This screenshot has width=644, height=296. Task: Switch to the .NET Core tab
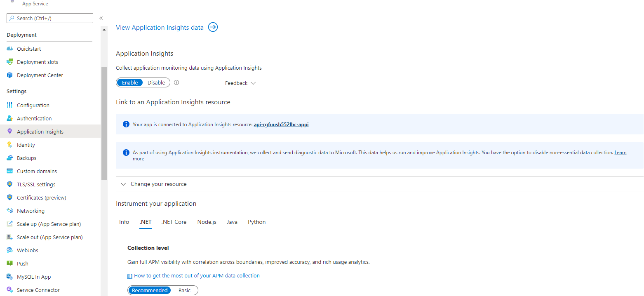[174, 222]
